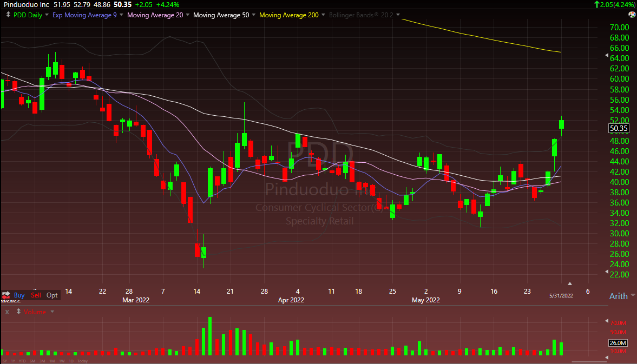Select the YTD time range
637x364 pixels.
pyautogui.click(x=22, y=361)
